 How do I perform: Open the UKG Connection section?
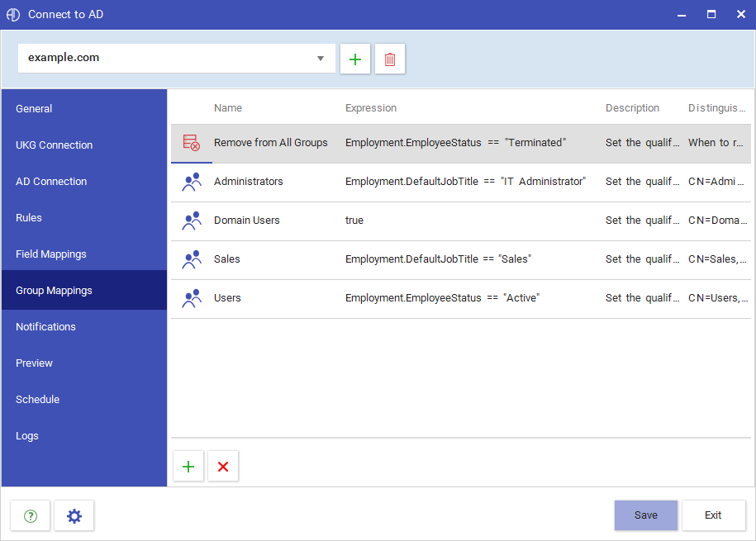pyautogui.click(x=84, y=145)
